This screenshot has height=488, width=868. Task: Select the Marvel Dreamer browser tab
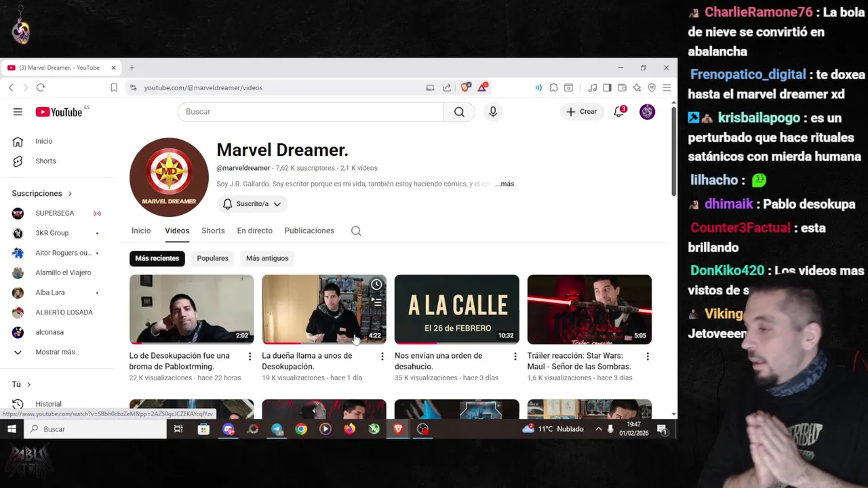click(x=62, y=68)
